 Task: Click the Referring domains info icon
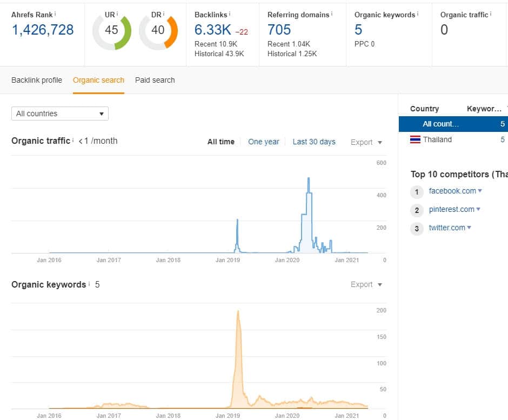(332, 14)
